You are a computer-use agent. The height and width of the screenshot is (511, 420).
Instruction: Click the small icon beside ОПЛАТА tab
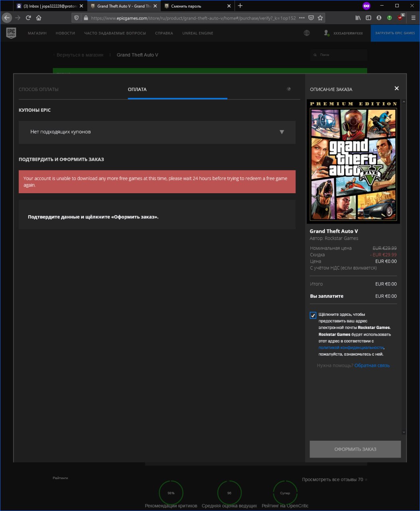pos(289,89)
